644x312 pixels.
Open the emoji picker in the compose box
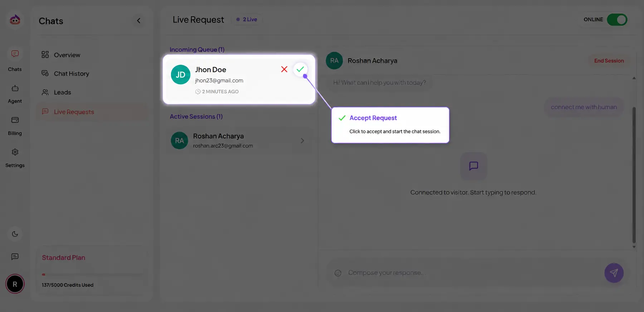(338, 273)
